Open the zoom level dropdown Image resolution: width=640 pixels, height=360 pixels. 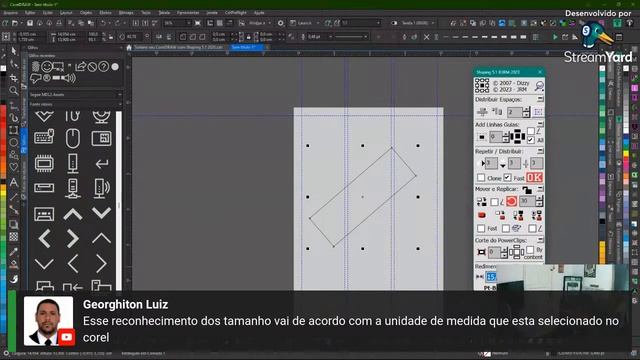189,23
